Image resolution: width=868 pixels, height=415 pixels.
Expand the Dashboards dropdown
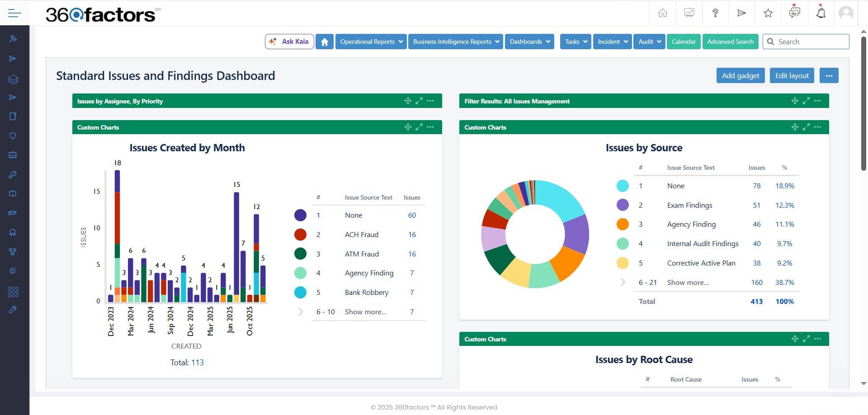coord(529,42)
